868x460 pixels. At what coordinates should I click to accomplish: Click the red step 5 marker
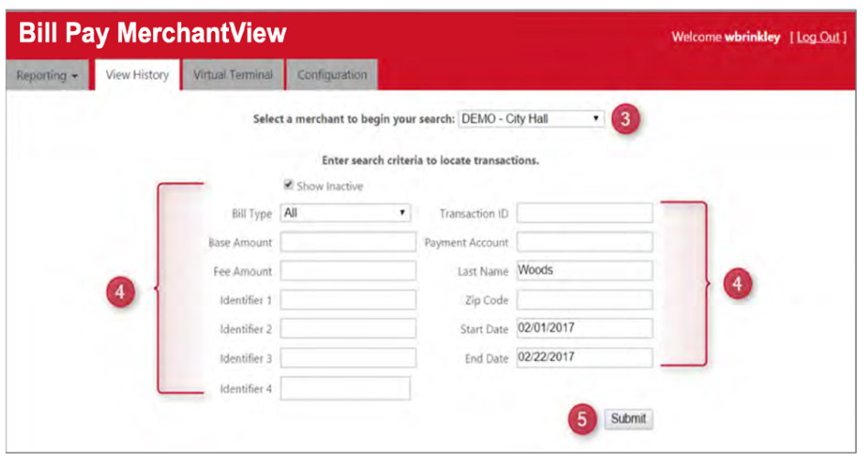point(580,419)
